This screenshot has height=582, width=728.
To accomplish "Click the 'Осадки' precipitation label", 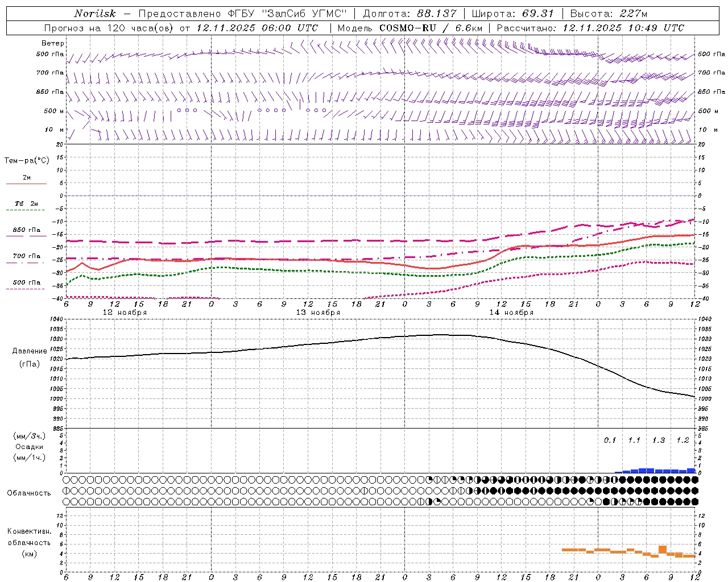I will coord(30,447).
